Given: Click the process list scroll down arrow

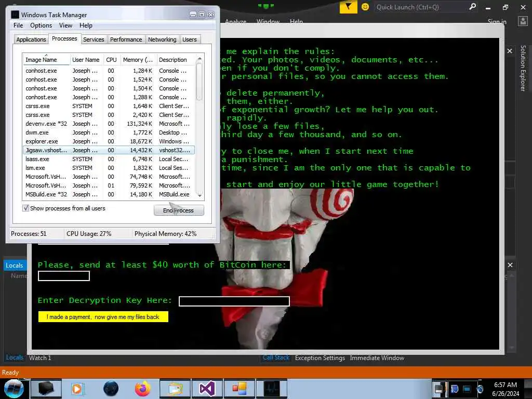Looking at the screenshot, I should point(199,195).
